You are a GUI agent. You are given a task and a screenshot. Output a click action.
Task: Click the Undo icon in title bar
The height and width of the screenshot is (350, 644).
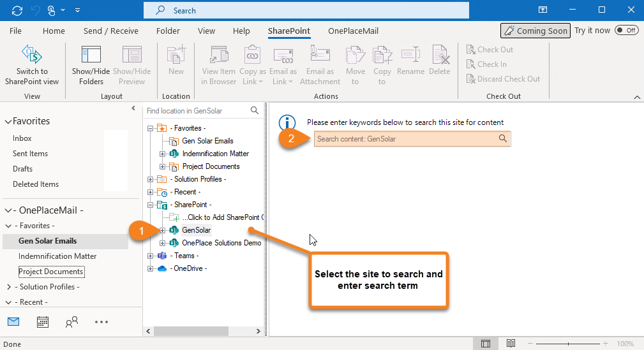(35, 11)
